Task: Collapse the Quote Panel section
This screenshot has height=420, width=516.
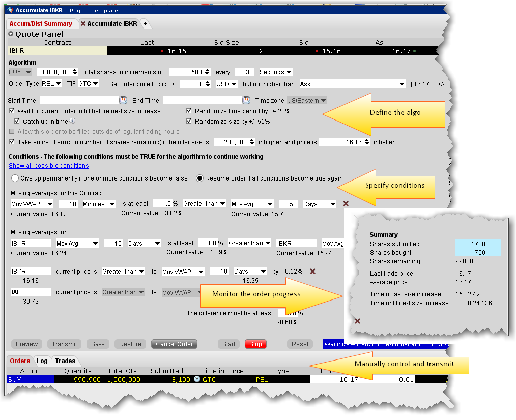Action: coord(11,34)
